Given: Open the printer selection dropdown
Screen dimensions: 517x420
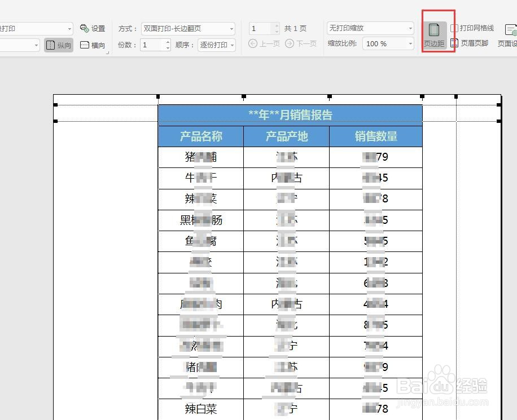Looking at the screenshot, I should coord(36,29).
